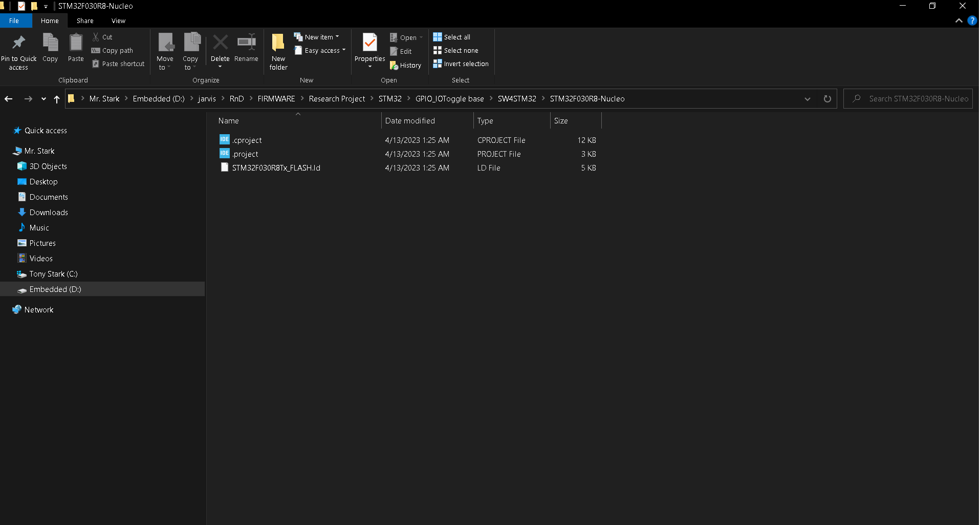Open Desktop in the sidebar
This screenshot has height=525, width=980.
coord(43,182)
